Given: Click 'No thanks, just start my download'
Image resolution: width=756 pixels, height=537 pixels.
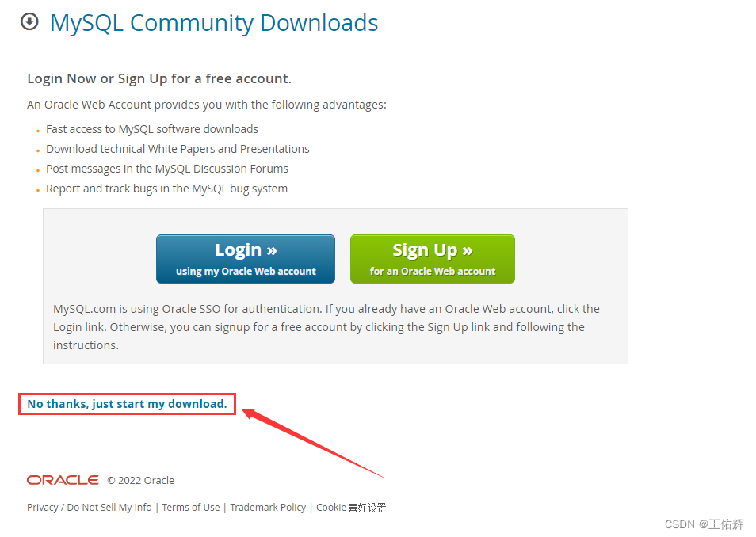Looking at the screenshot, I should [x=127, y=404].
